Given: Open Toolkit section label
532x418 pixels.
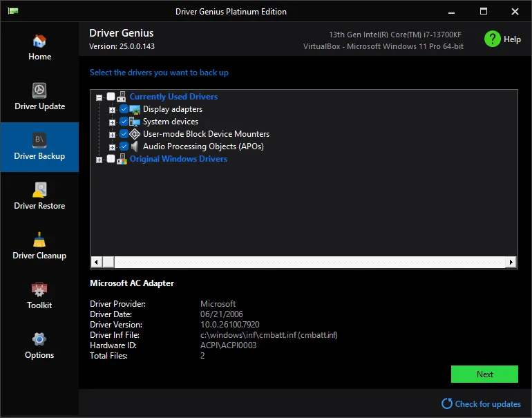Looking at the screenshot, I should click(x=39, y=305).
